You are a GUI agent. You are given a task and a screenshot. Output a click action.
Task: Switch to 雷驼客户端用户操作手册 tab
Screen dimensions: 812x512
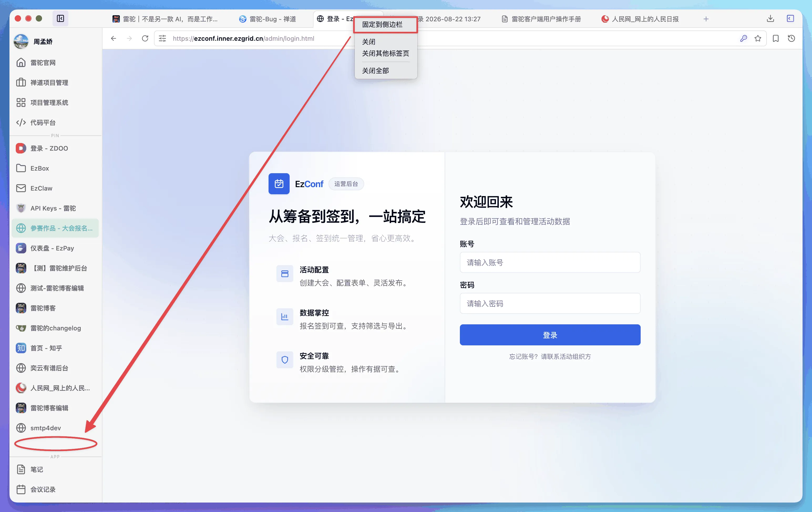point(542,19)
